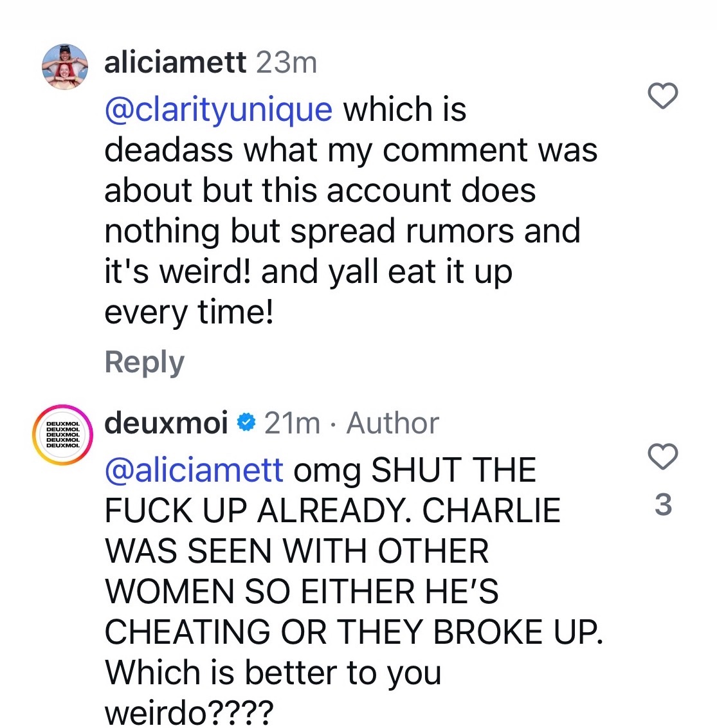Tap the 23m timestamp on aliciamett's comment
This screenshot has height=728, width=717.
(x=287, y=62)
